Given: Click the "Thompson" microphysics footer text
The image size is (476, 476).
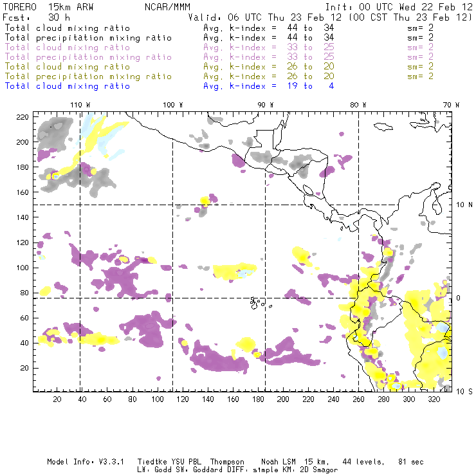Looking at the screenshot, I should [x=227, y=462].
